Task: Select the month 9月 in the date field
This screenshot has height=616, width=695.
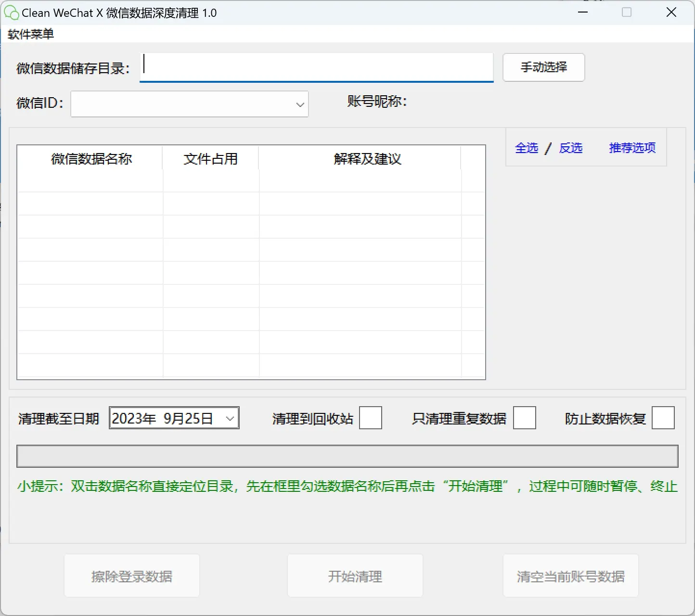Action: click(x=173, y=418)
